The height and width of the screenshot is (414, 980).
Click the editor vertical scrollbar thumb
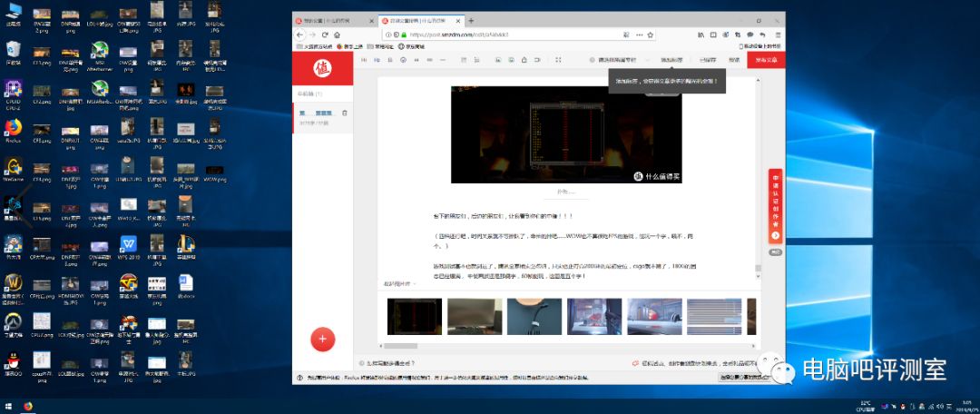[758, 269]
